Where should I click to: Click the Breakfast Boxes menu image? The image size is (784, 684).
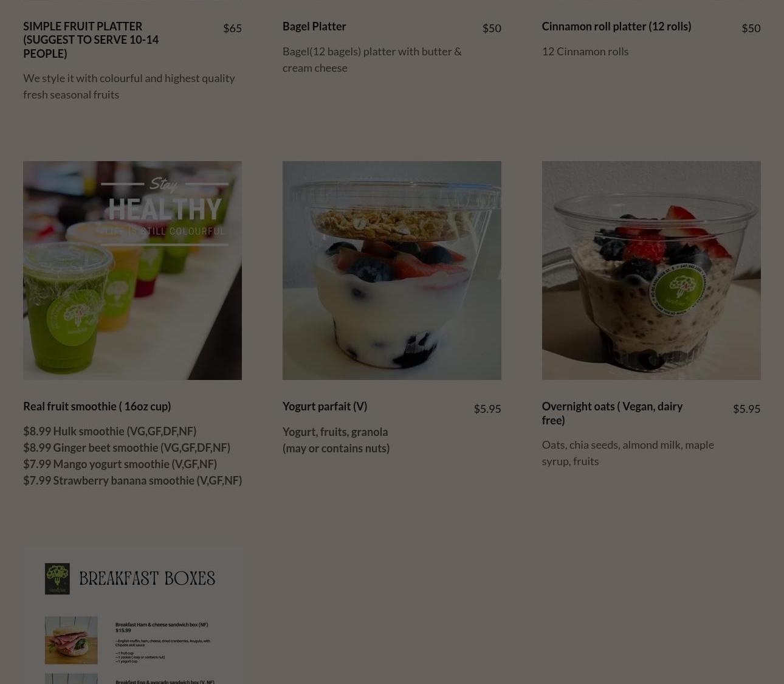(x=132, y=615)
